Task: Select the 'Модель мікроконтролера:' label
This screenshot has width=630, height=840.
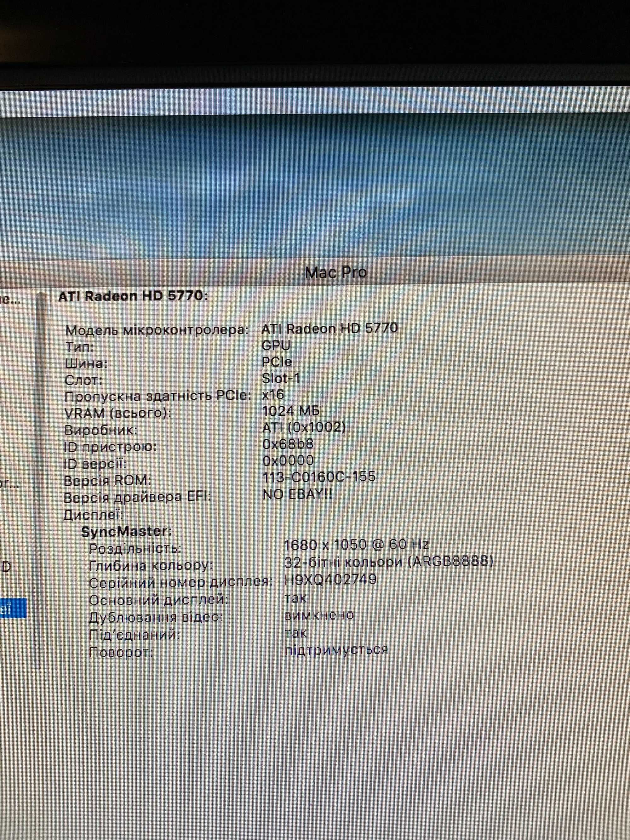Action: click(x=157, y=330)
